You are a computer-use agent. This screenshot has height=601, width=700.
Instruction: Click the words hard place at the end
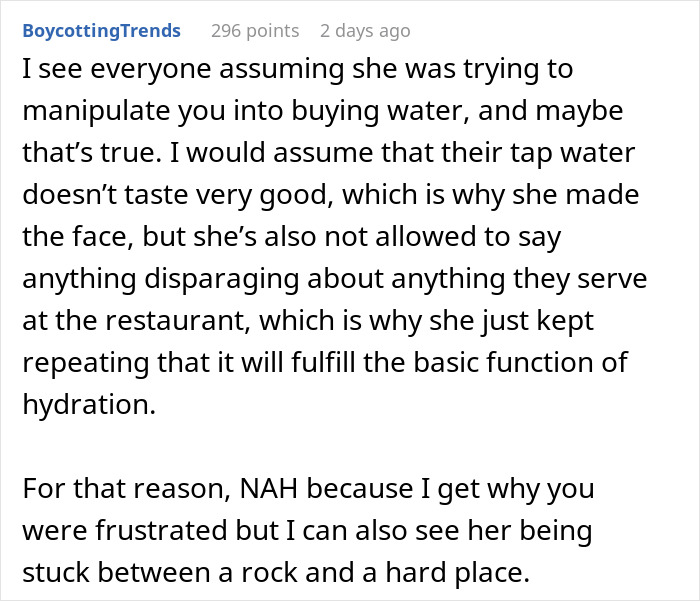tap(470, 574)
